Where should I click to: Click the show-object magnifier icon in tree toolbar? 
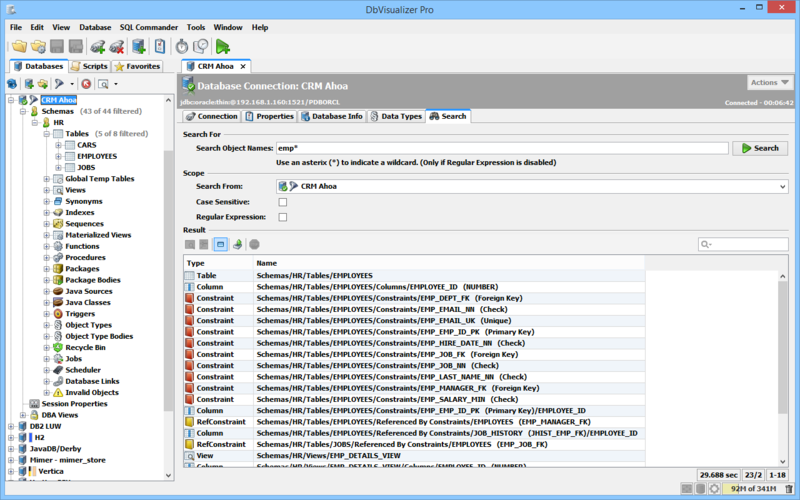point(103,84)
